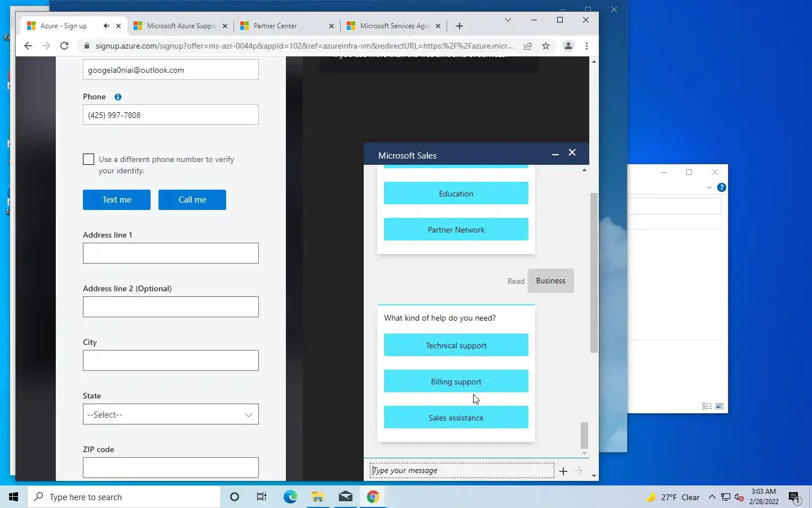Click the Phone info icon
This screenshot has height=508, width=812.
118,97
